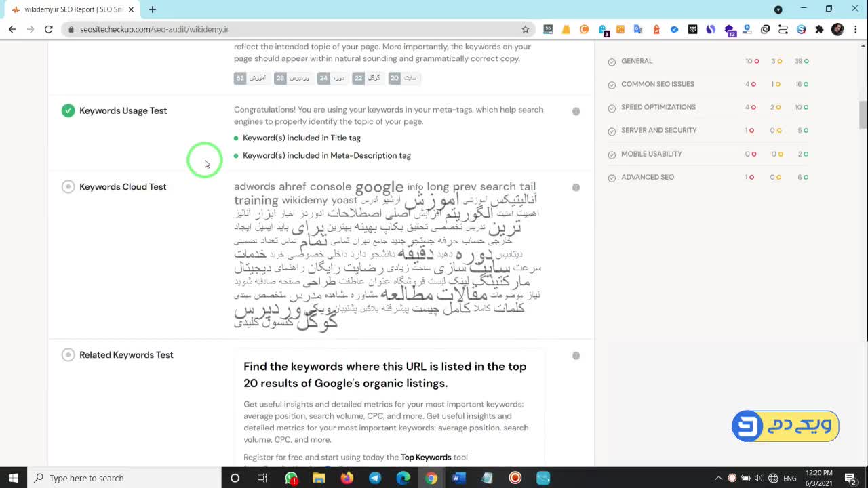Viewport: 868px width, 488px height.
Task: Click the green check beside Keywords Usage Test
Action: 68,110
